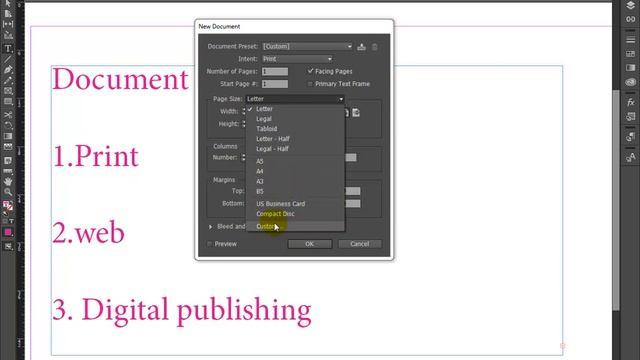Click the screen mode icon in toolbox
The height and width of the screenshot is (360, 640).
click(x=8, y=247)
